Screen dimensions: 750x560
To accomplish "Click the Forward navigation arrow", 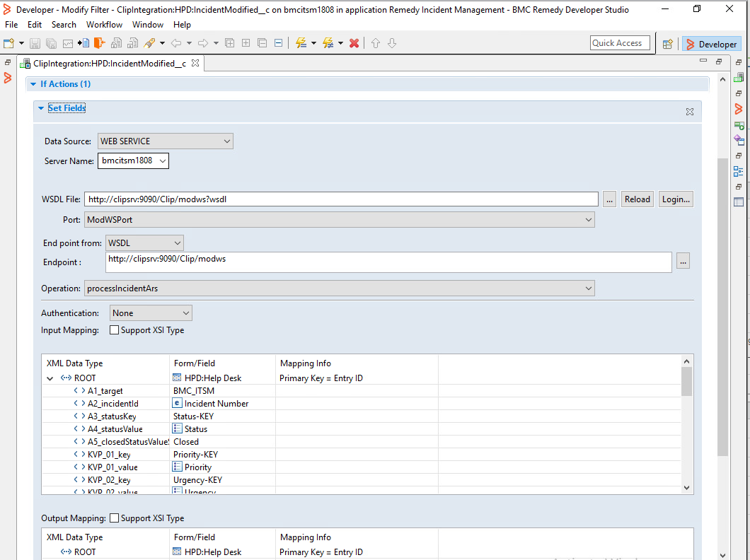I will coord(203,43).
